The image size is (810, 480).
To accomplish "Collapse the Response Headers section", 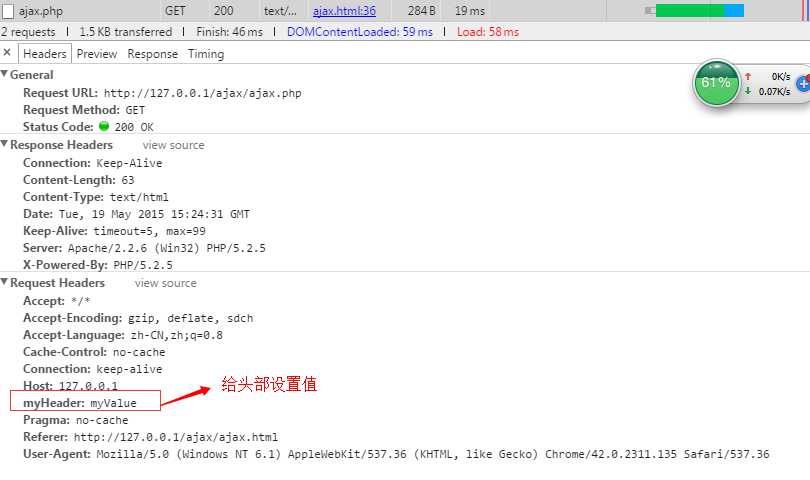I will tap(5, 144).
